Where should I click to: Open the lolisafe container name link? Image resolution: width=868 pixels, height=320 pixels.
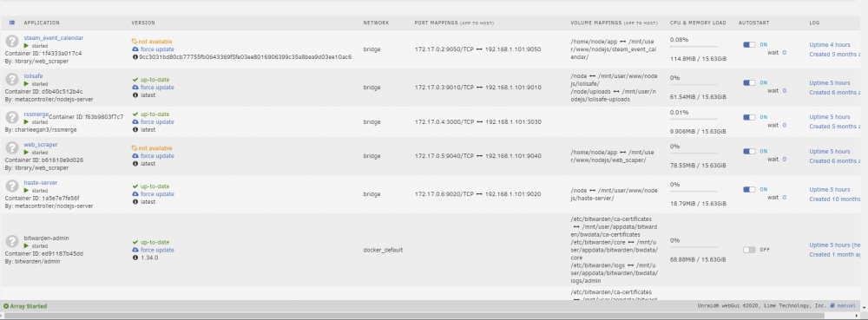(33, 76)
